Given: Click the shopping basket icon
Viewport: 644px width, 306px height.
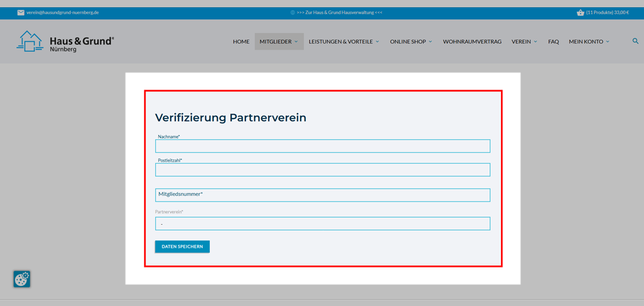Looking at the screenshot, I should pos(580,12).
